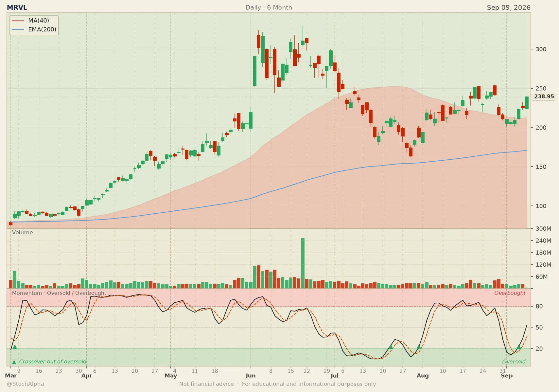The image size is (559, 392).
Task: Click the MA(40) legend entry
Action: [34, 21]
